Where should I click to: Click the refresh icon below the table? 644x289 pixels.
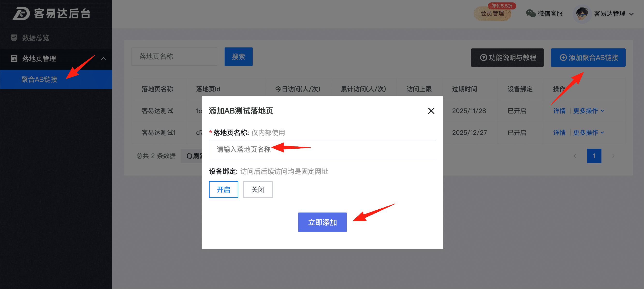coord(189,156)
